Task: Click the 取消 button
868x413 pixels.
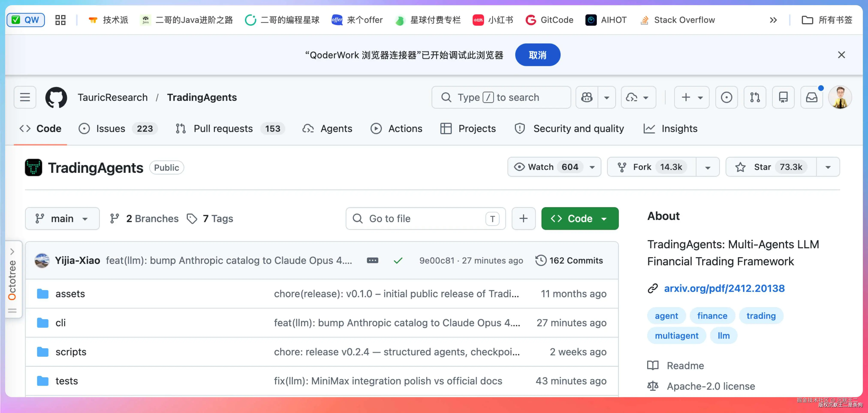Action: (x=537, y=55)
